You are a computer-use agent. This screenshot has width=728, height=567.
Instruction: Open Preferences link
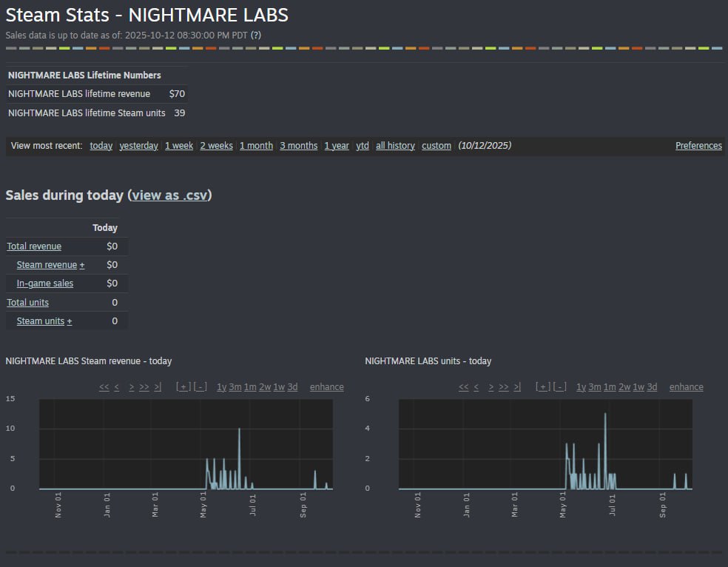(x=698, y=146)
